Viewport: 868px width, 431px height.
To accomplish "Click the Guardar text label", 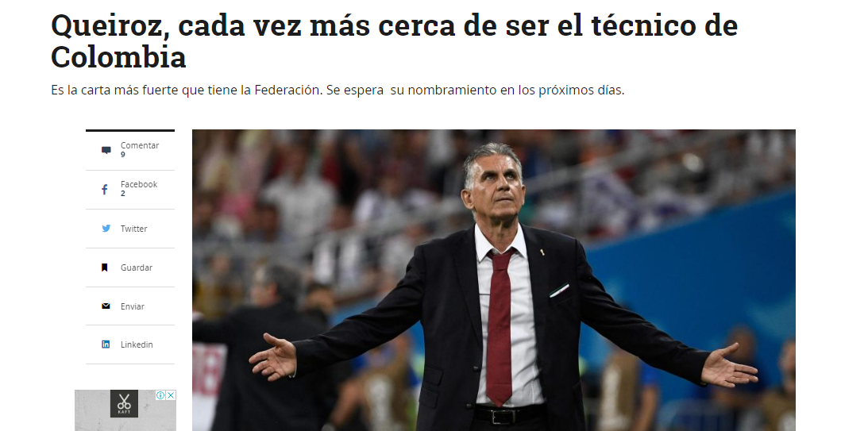I will [x=136, y=267].
